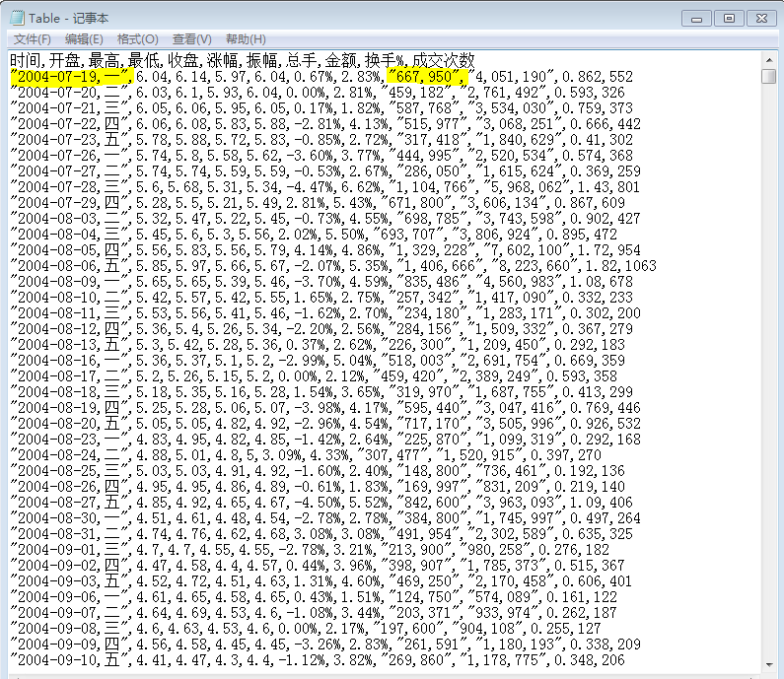
Task: Click the row dated 2004-08-03
Action: coord(325,219)
